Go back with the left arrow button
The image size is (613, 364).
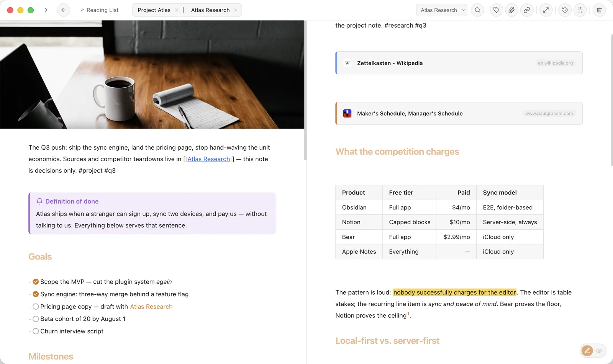[x=64, y=10]
